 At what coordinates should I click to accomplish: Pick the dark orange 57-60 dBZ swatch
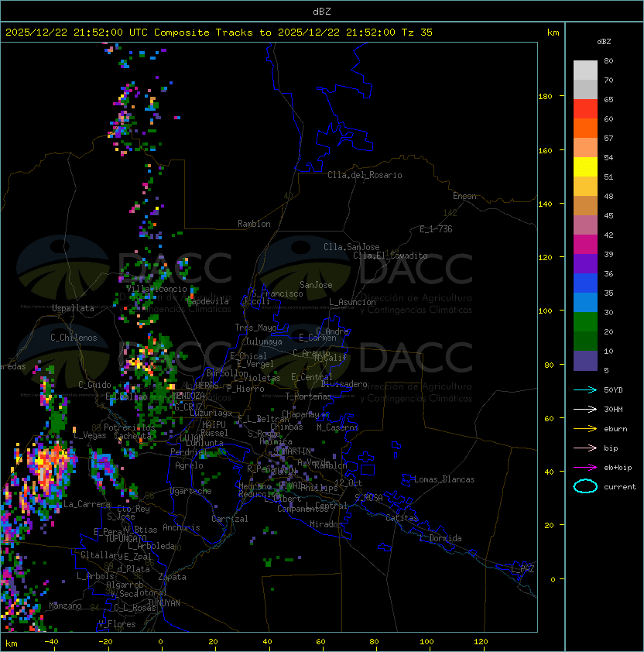tap(585, 128)
